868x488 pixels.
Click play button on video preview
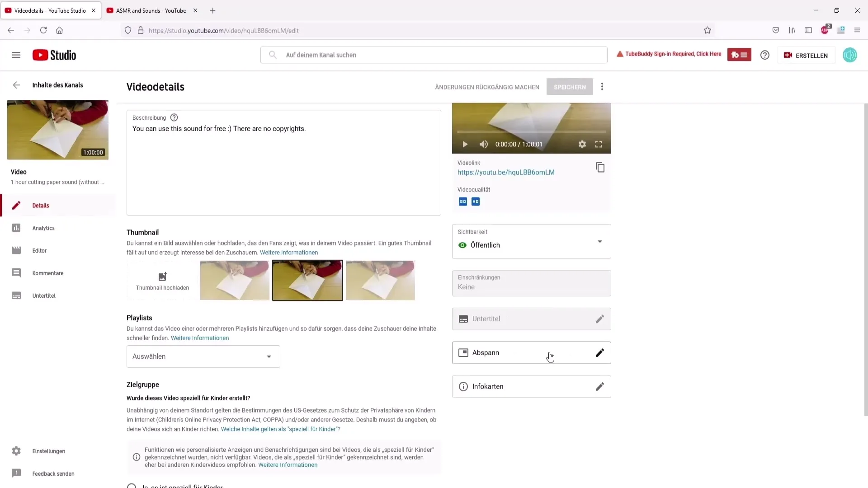pyautogui.click(x=466, y=144)
